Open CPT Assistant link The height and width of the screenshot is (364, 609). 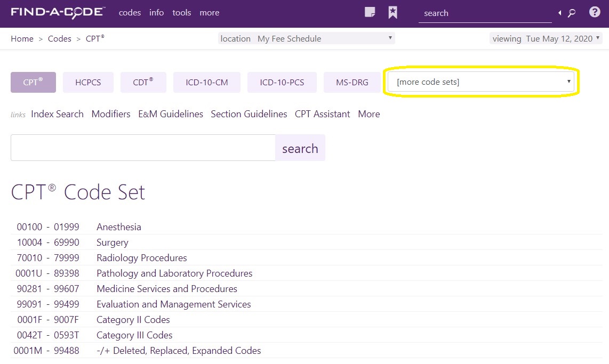(323, 114)
